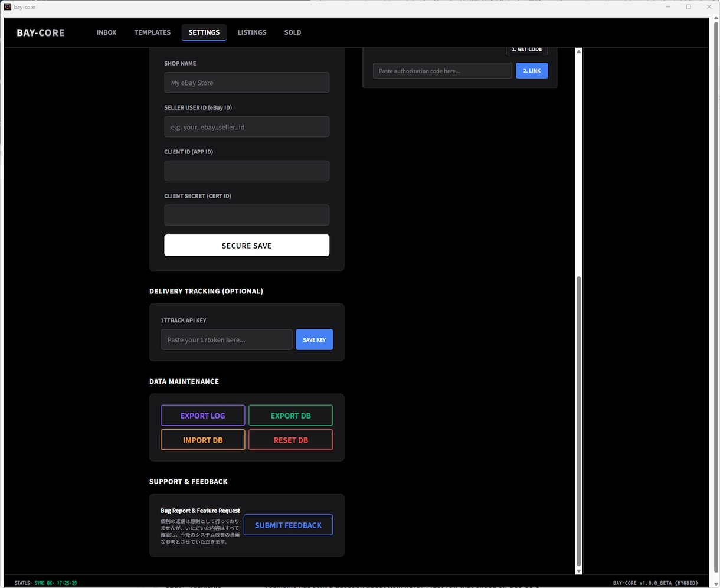Click the BAY-CORE logo
This screenshot has height=588, width=720.
tap(41, 32)
